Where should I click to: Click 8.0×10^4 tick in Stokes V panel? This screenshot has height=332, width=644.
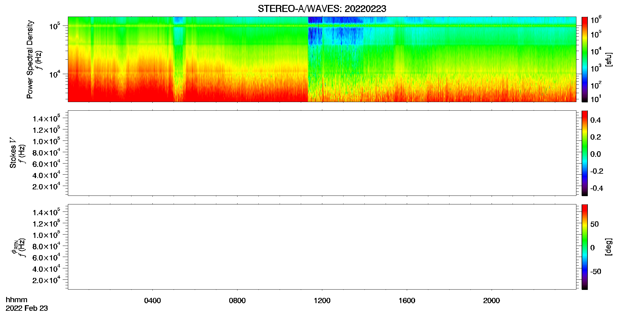tap(46, 152)
